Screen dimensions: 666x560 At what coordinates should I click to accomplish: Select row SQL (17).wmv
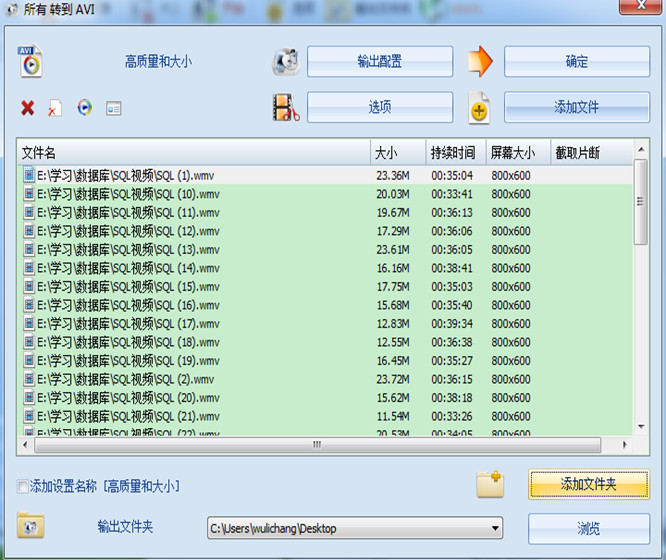(325, 324)
